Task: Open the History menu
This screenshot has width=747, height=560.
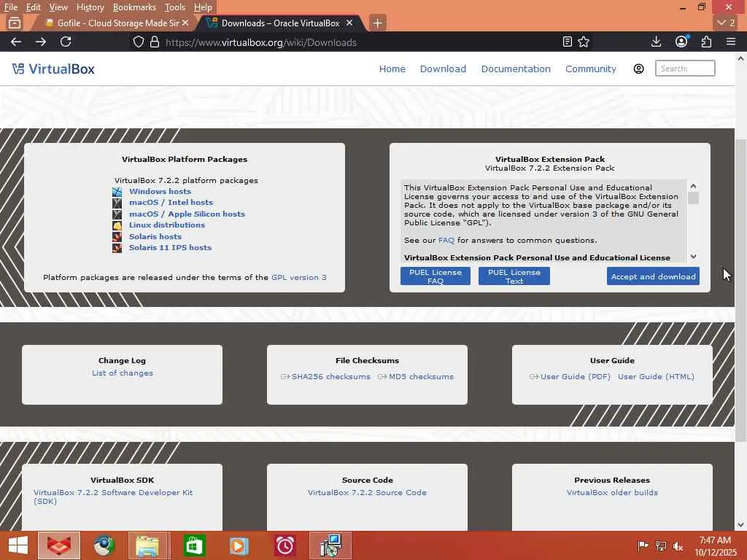Action: click(90, 7)
